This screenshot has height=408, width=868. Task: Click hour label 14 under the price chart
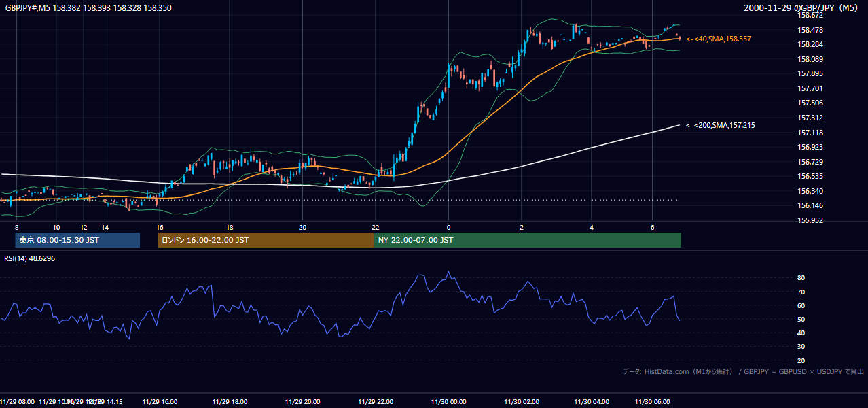click(105, 227)
